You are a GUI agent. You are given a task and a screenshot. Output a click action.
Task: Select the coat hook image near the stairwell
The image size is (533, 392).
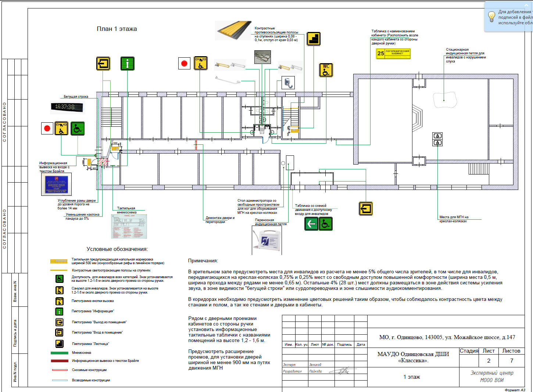tap(288, 83)
